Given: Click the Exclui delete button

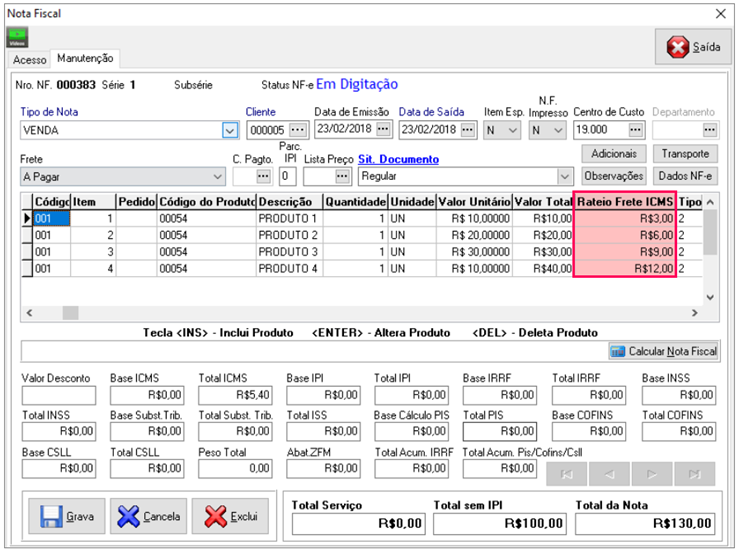Looking at the screenshot, I should click(231, 516).
